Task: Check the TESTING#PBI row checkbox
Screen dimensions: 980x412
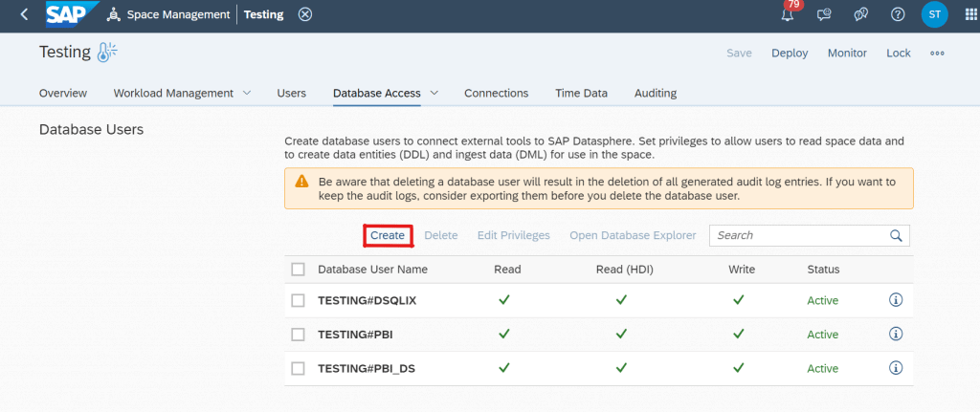Action: pyautogui.click(x=299, y=335)
